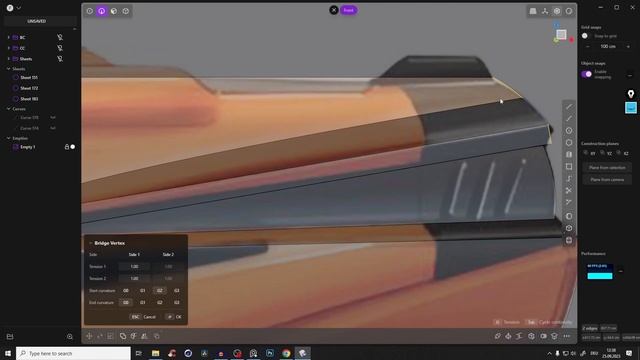Click the lock icon on Empty 1
640x360 pixels.
tap(67, 147)
